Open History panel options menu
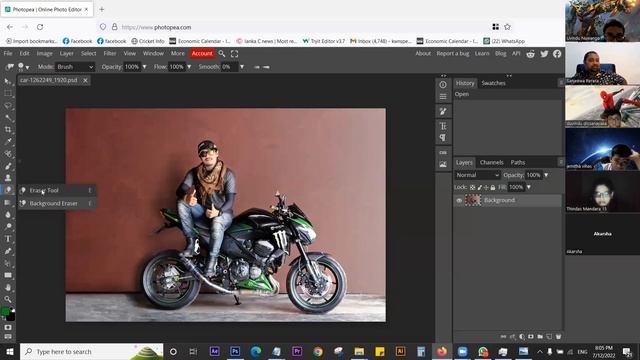This screenshot has width=640, height=360. tap(561, 83)
